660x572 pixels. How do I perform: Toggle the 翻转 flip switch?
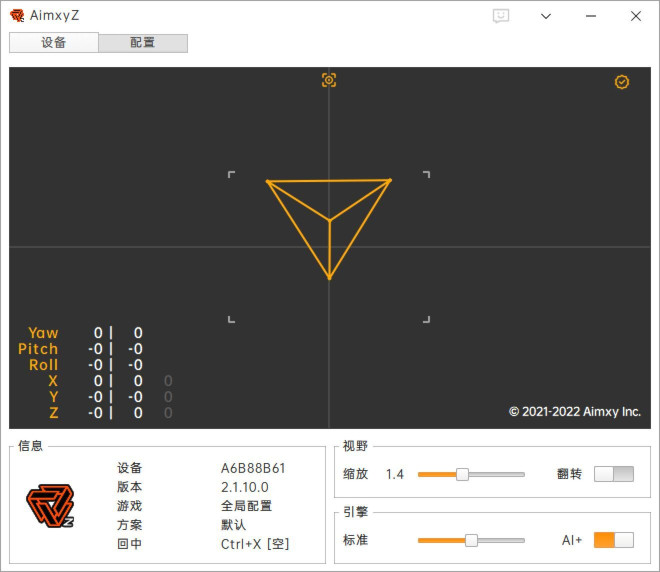pos(613,474)
